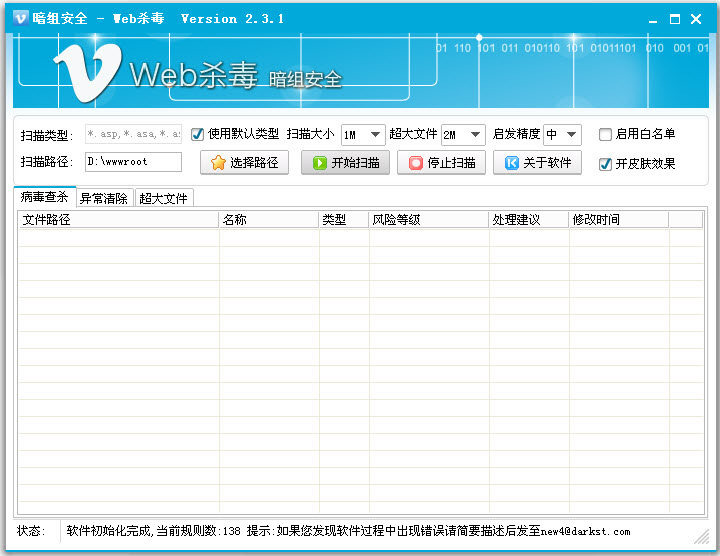Open the 超大文件 2M dropdown
The image size is (720, 556).
click(x=463, y=135)
